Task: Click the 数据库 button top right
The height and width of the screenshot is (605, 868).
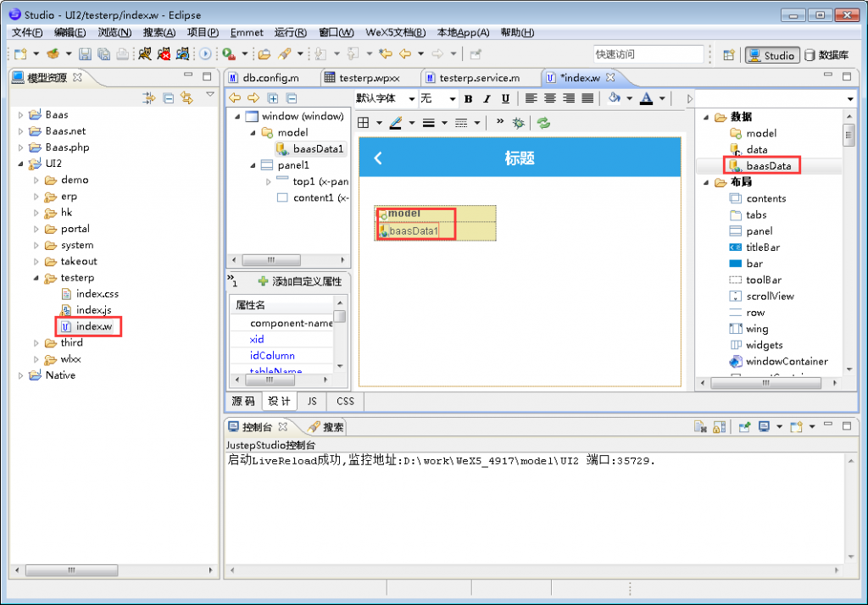Action: point(826,53)
